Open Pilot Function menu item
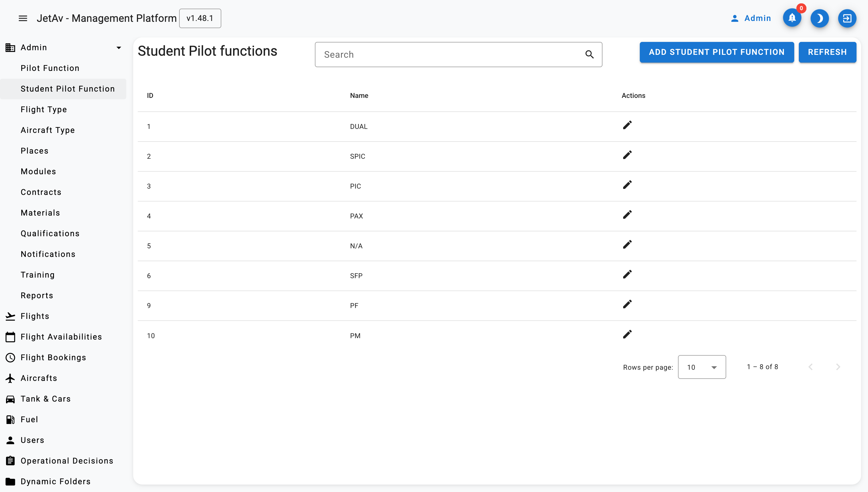868x492 pixels. tap(50, 68)
